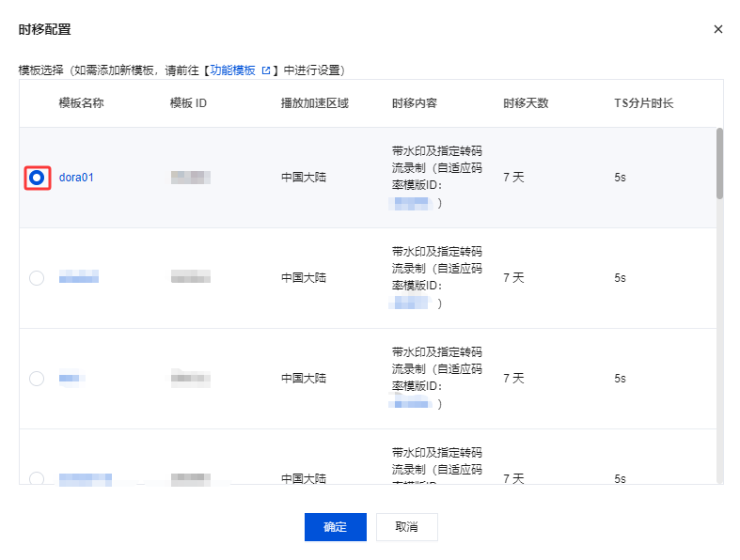Click the 播放加速区域 column header
740x560 pixels.
click(314, 103)
